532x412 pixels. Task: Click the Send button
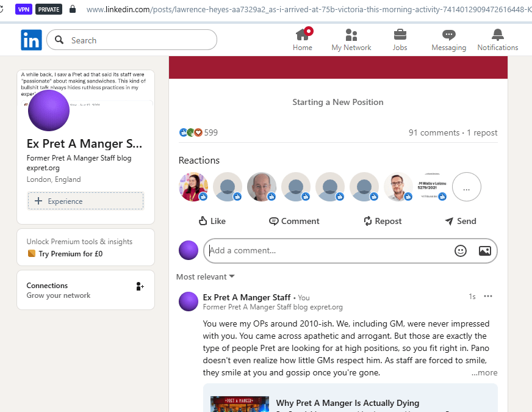pos(460,221)
